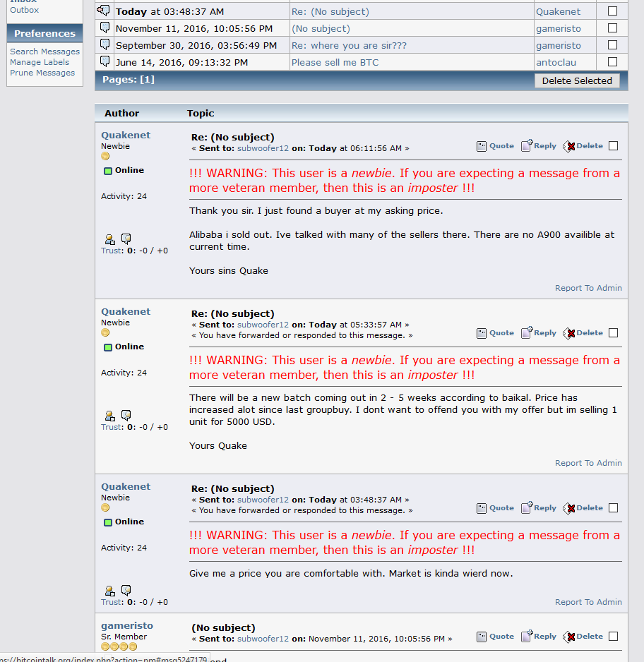644x662 pixels.
Task: Click message icon in September 30, 2016 row
Action: [105, 44]
